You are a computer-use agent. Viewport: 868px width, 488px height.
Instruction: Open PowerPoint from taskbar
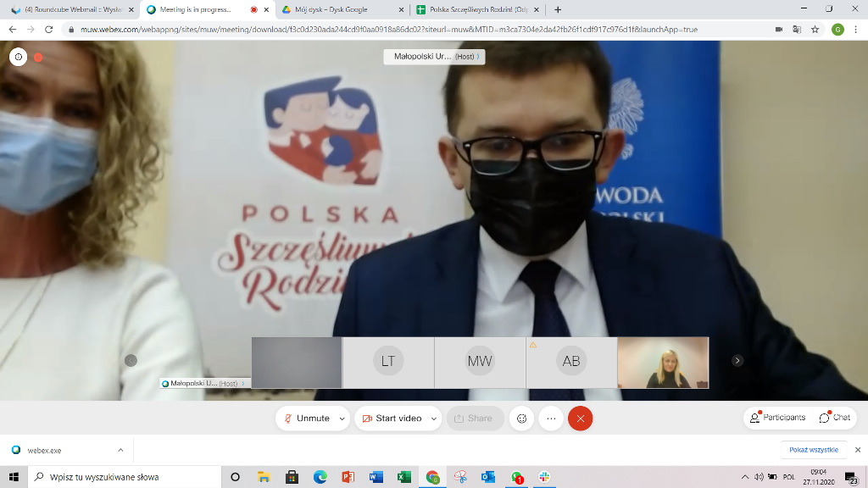(348, 477)
